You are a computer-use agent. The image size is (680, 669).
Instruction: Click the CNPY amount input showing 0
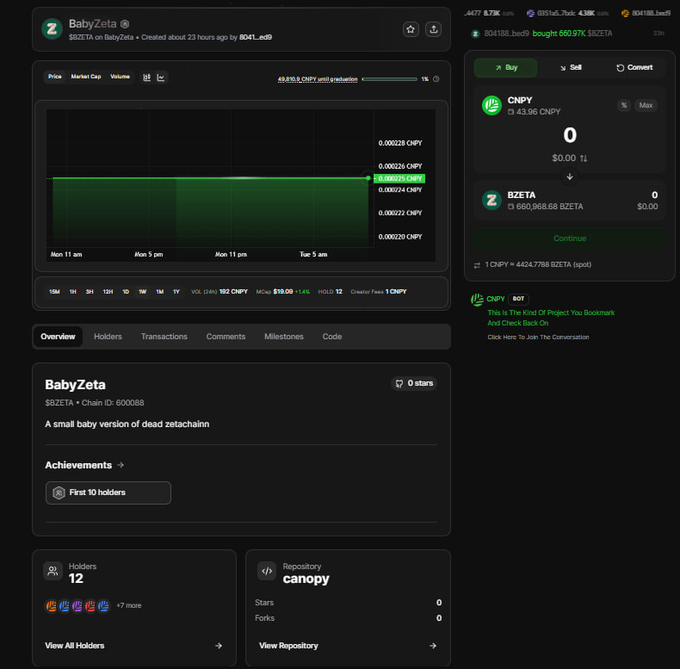coord(570,135)
